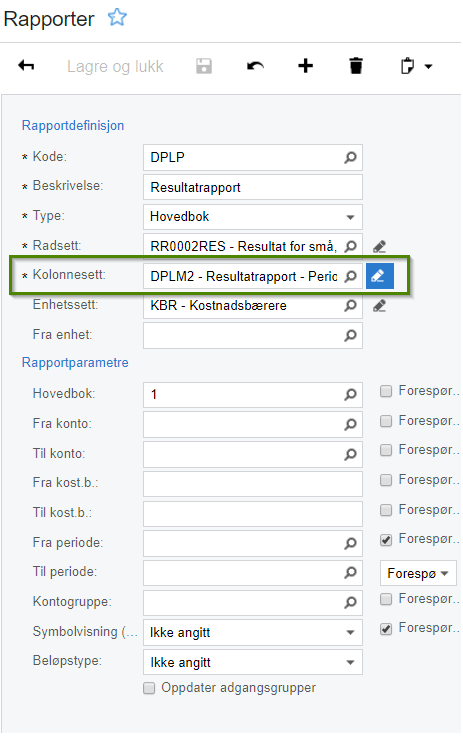Viewport: 463px width, 737px height.
Task: Uncheck Forespør checkbox for Fra periode
Action: click(x=386, y=540)
